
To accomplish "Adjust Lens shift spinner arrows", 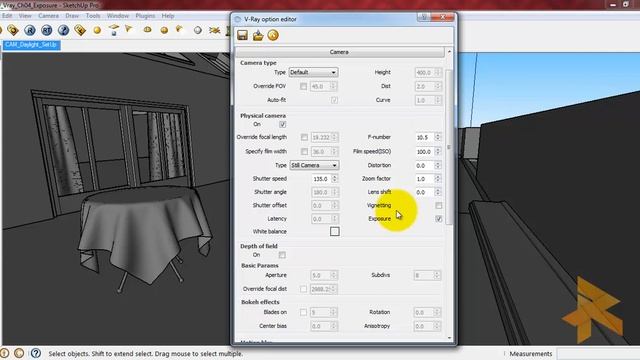I will [x=438, y=192].
